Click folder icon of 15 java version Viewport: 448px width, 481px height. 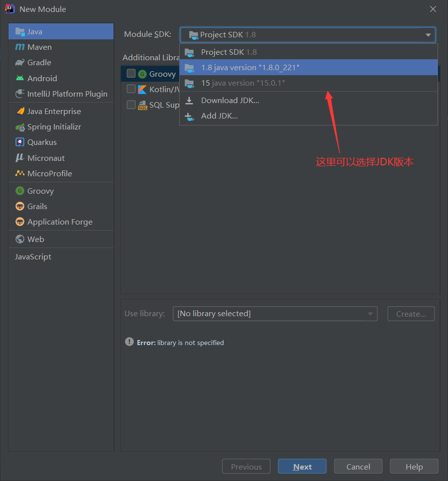pyautogui.click(x=190, y=84)
